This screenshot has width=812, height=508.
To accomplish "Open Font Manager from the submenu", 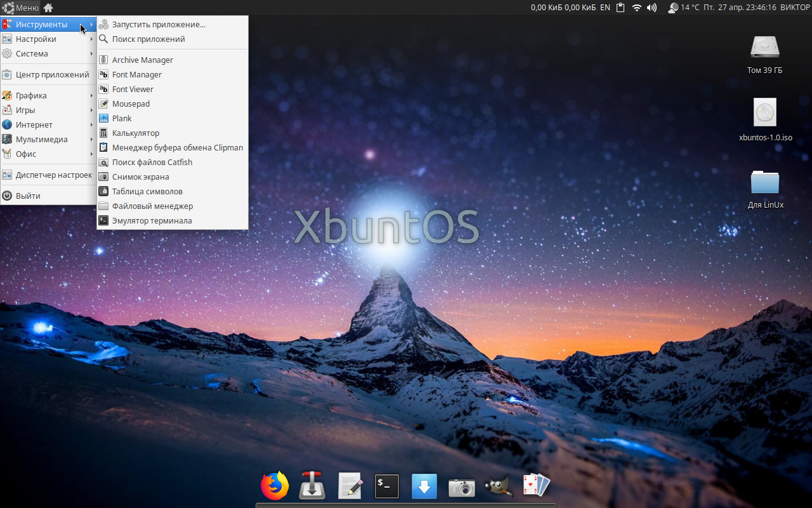I will tap(172, 74).
